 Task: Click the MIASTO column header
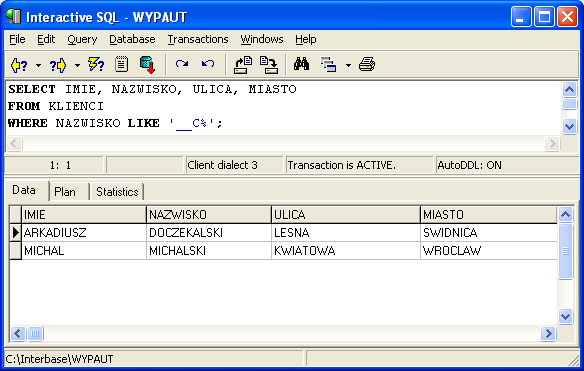489,215
